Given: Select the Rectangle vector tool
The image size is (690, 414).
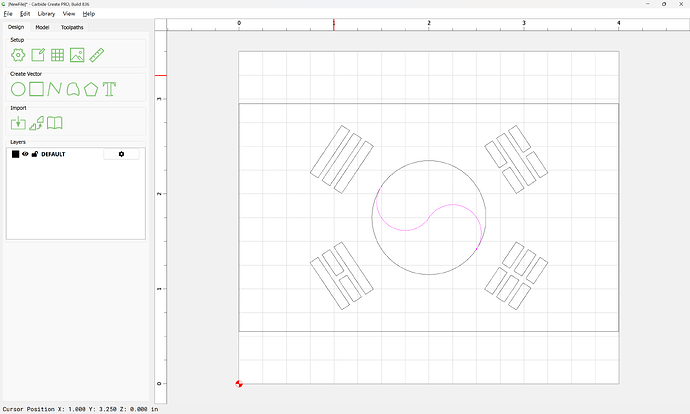Looking at the screenshot, I should (37, 89).
